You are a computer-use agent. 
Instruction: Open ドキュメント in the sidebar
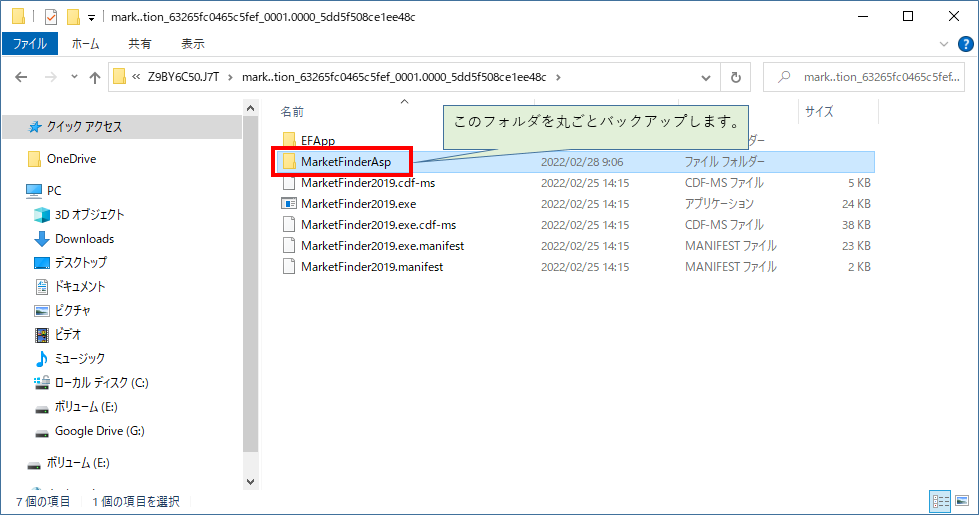80,287
